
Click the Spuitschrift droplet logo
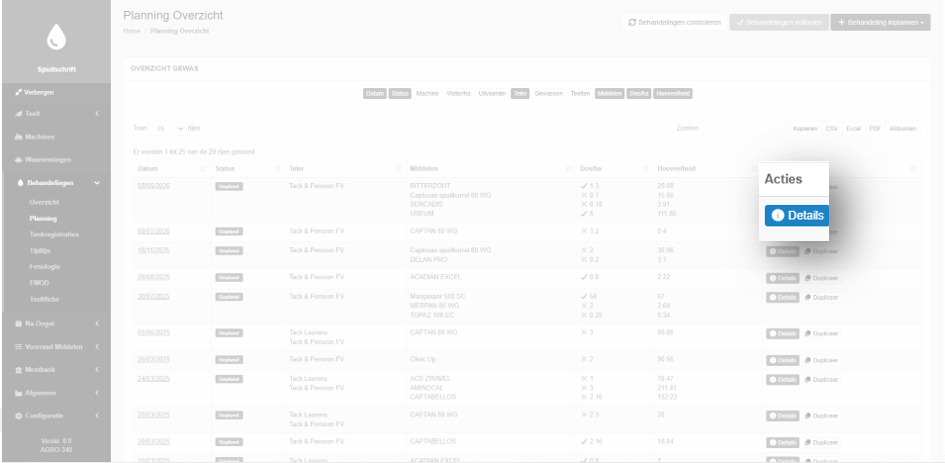tap(56, 37)
